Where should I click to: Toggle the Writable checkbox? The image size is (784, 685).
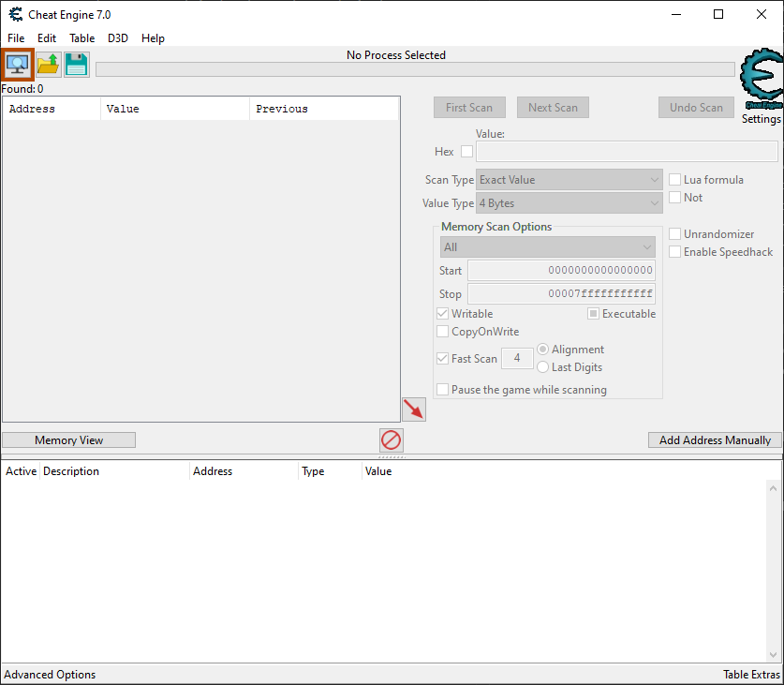tap(442, 314)
